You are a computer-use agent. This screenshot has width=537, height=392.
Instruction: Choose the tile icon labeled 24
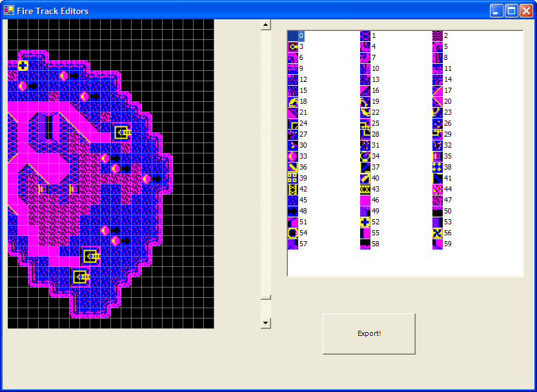[x=293, y=123]
